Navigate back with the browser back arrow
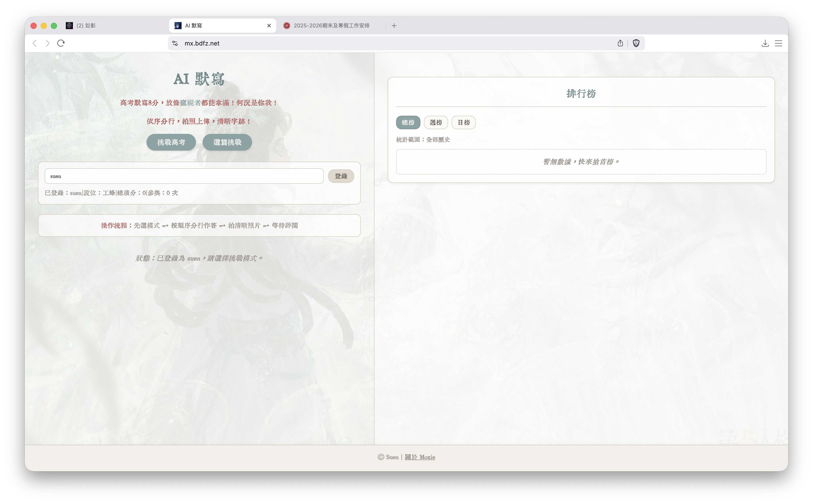This screenshot has height=504, width=813. point(35,43)
